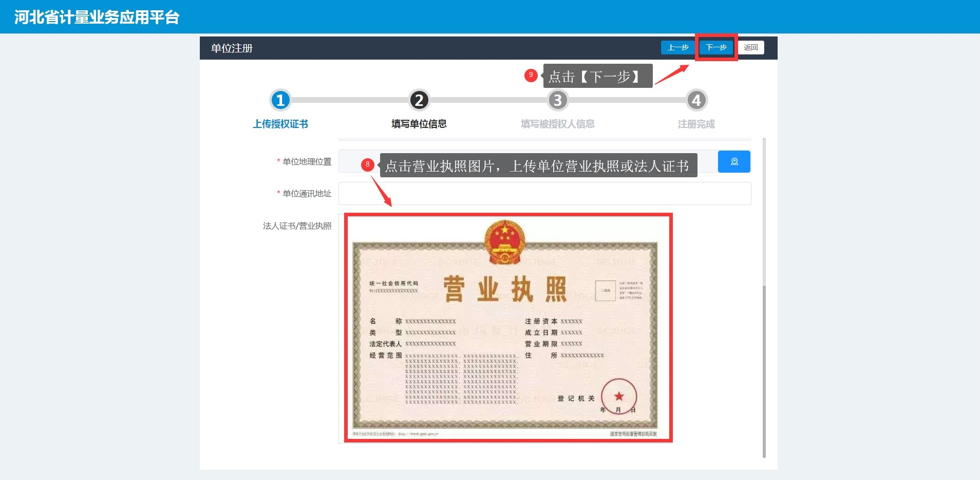Jump to step 4 circle icon
This screenshot has height=480, width=980.
(696, 100)
